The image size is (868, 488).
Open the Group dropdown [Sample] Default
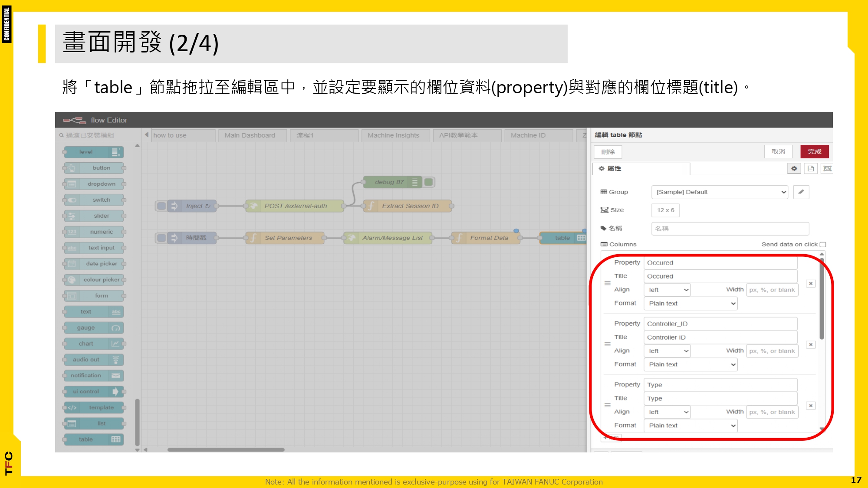tap(720, 192)
